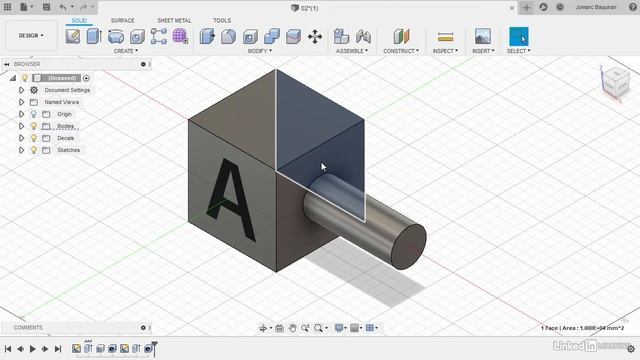The width and height of the screenshot is (640, 360).
Task: Select the Extrude tool
Action: (94, 36)
